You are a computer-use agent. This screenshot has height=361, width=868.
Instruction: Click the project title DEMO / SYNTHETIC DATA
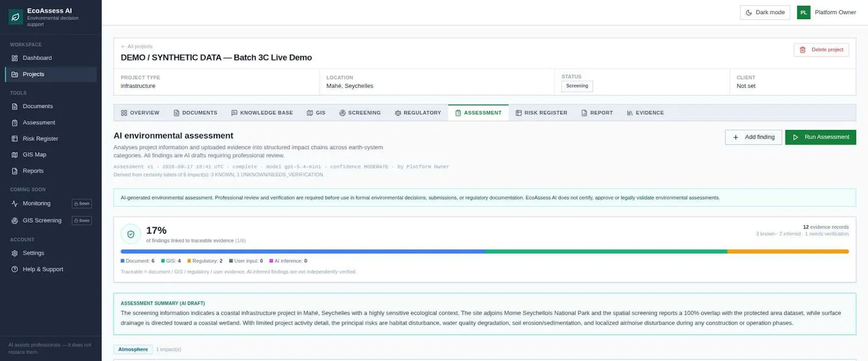click(216, 57)
